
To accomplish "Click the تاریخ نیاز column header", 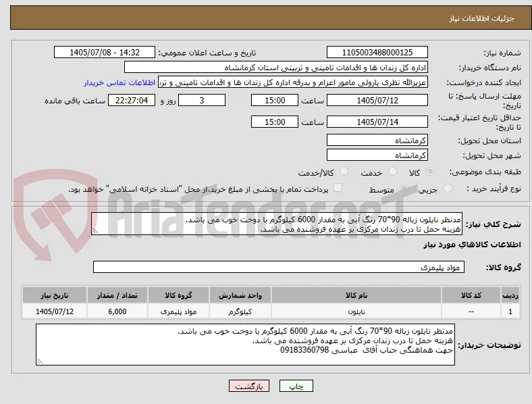I will (55, 295).
